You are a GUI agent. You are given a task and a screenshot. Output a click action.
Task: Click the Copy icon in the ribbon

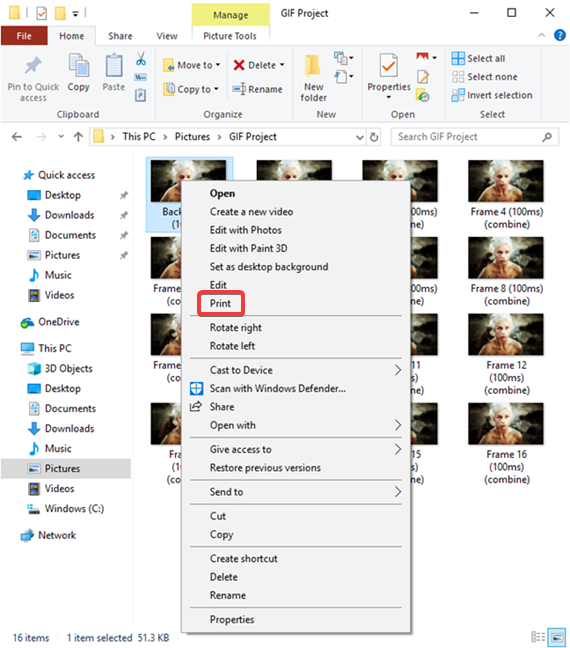(79, 65)
